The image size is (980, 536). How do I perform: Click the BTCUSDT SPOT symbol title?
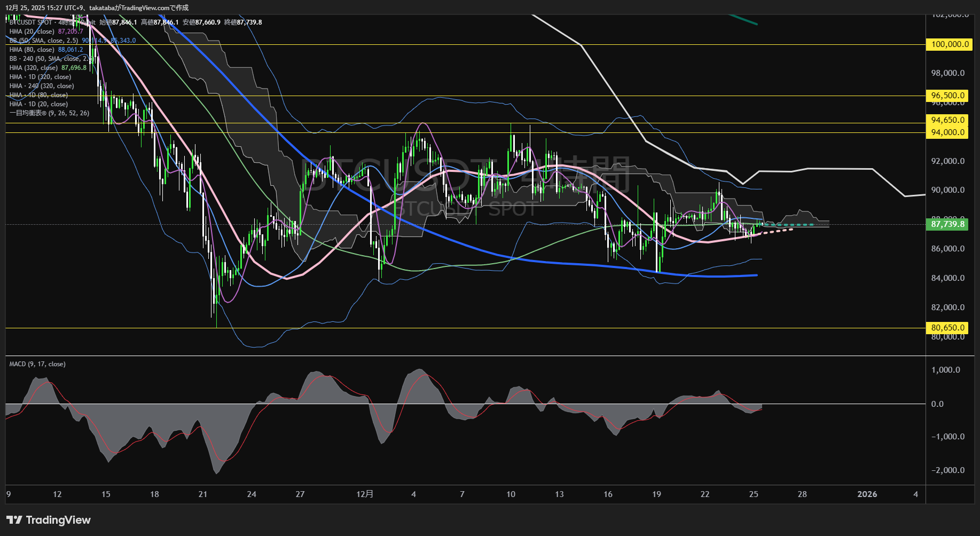click(x=31, y=22)
